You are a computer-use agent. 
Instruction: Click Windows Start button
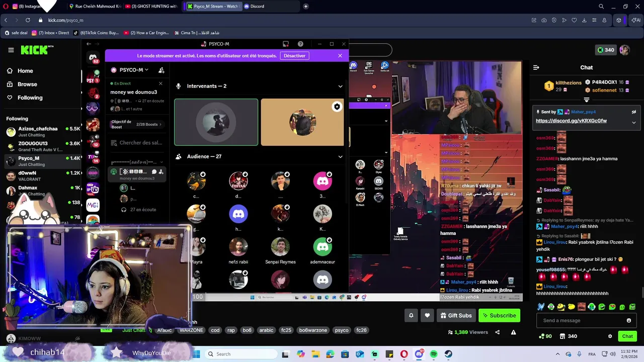point(197,354)
